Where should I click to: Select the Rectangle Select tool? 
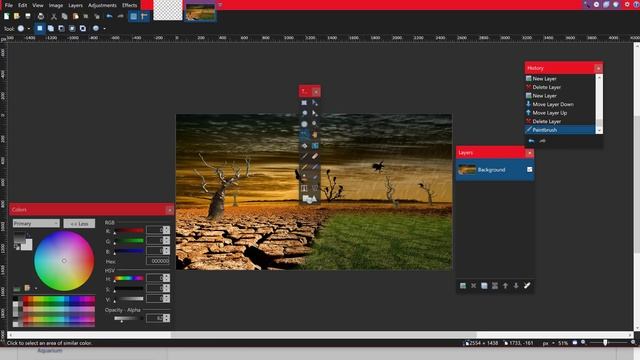[x=304, y=103]
